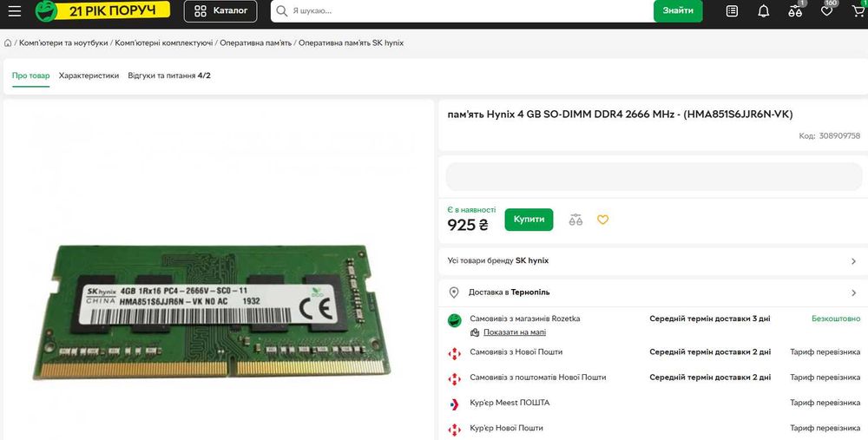Click Середній термін доставки 3 дні text

(710, 319)
